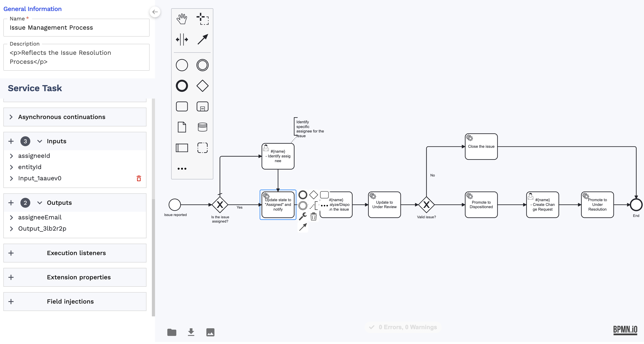Image resolution: width=644 pixels, height=344 pixels.
Task: Activate the global connect arrow tool
Action: [203, 39]
